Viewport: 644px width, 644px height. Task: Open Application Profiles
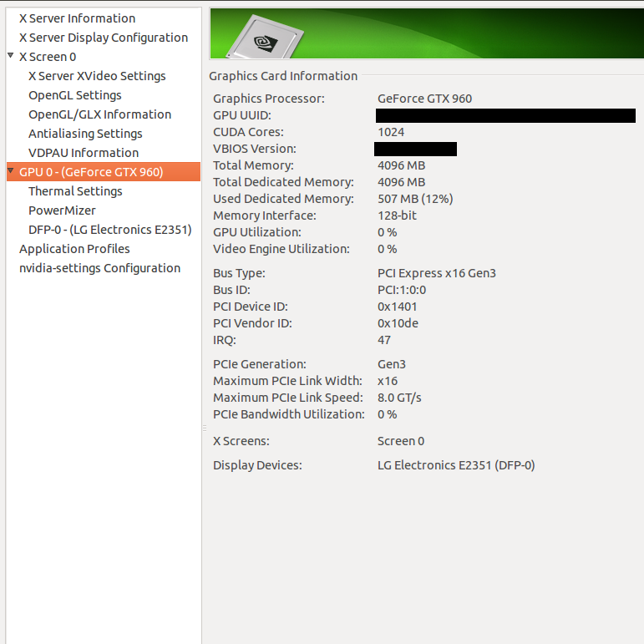74,249
